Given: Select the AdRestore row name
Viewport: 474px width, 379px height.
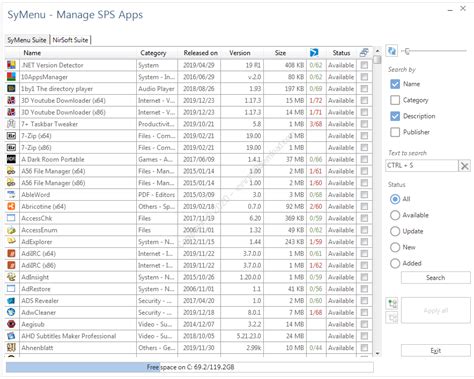Looking at the screenshot, I should pyautogui.click(x=36, y=289).
